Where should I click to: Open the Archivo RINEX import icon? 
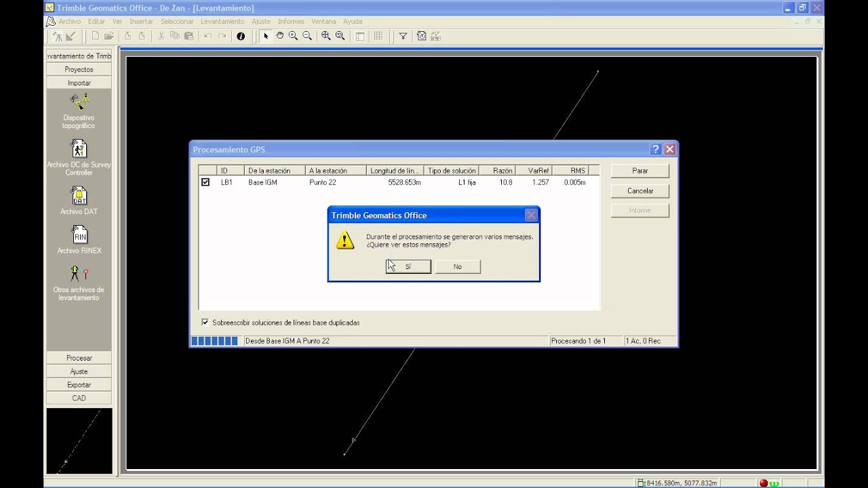pos(79,235)
